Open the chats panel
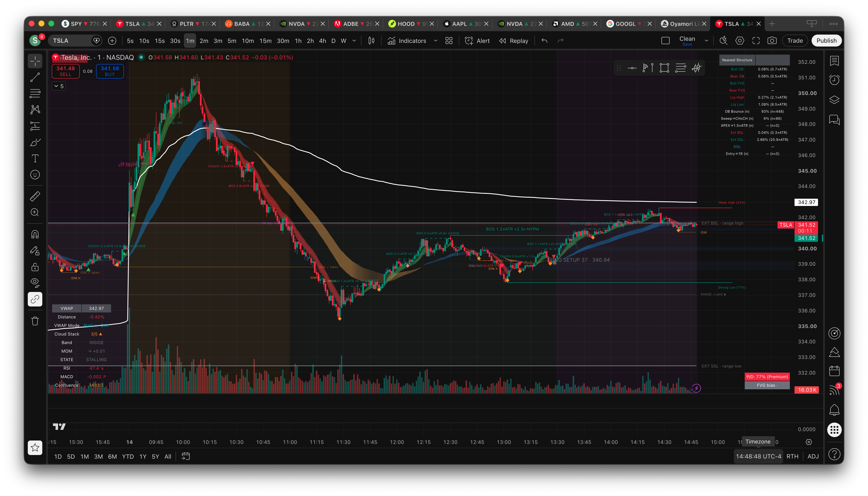 tap(834, 120)
